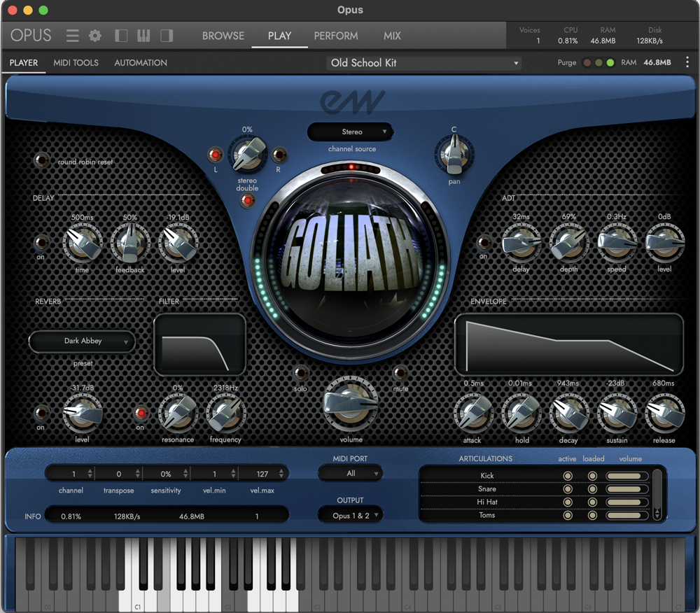The height and width of the screenshot is (613, 700).
Task: Open the three-dot menu beside RAM readout
Action: [x=687, y=62]
